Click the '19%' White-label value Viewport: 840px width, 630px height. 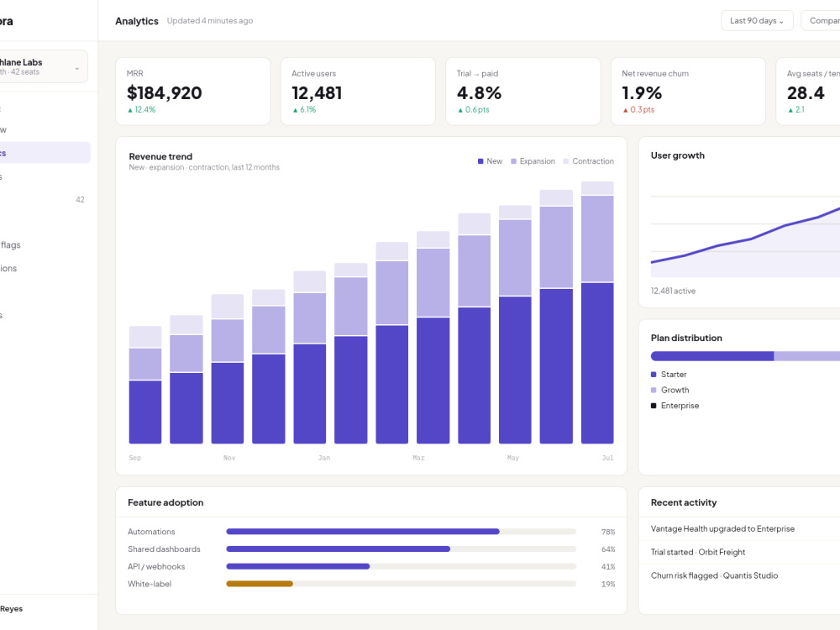pos(608,584)
